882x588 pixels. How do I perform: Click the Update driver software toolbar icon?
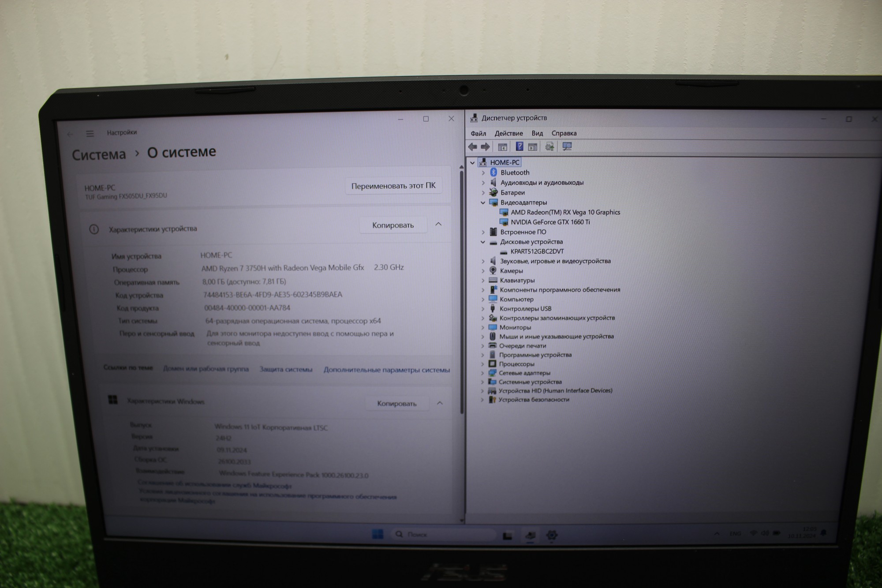549,146
